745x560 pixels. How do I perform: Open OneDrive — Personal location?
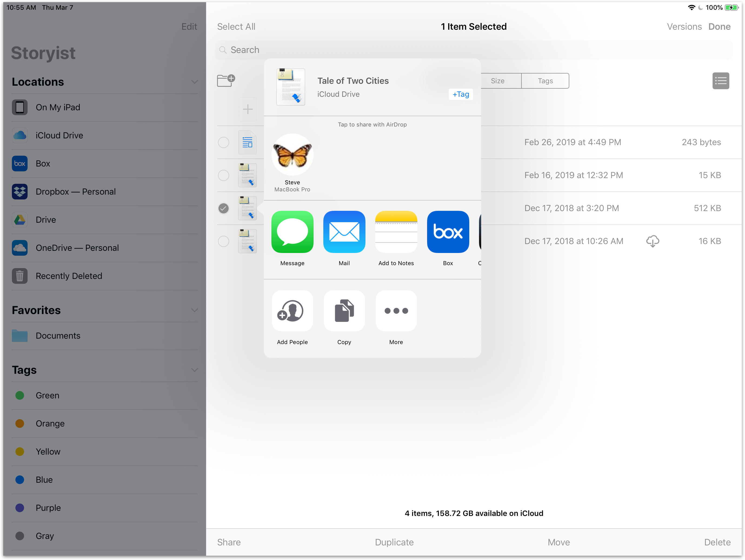coord(104,248)
